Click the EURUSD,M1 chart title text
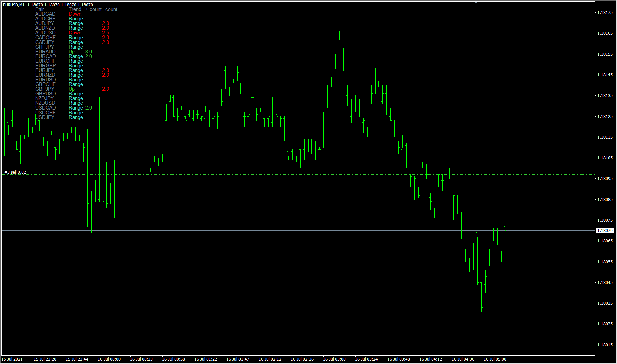The height and width of the screenshot is (364, 617). pyautogui.click(x=14, y=5)
